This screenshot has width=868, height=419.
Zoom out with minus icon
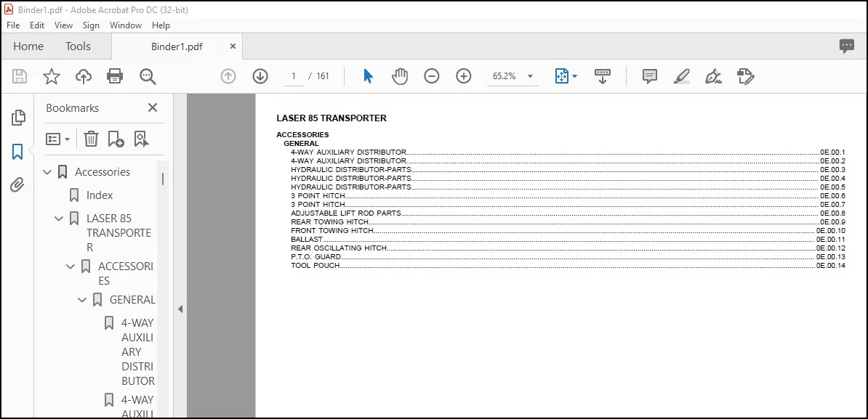coord(432,76)
